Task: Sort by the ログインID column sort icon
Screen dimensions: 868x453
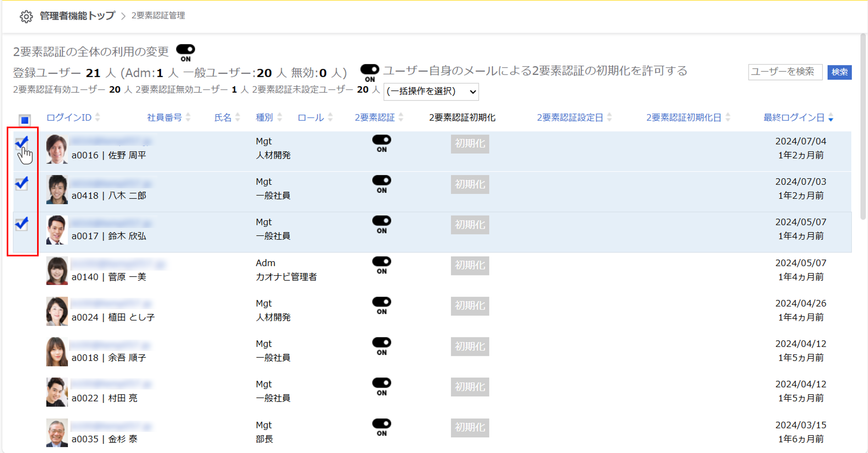Action: [x=97, y=117]
